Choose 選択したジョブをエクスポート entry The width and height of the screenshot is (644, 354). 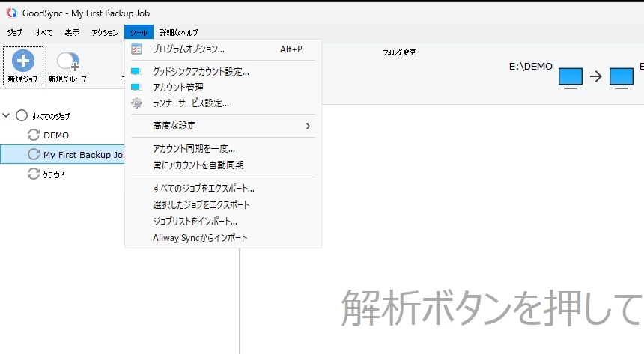[223, 204]
